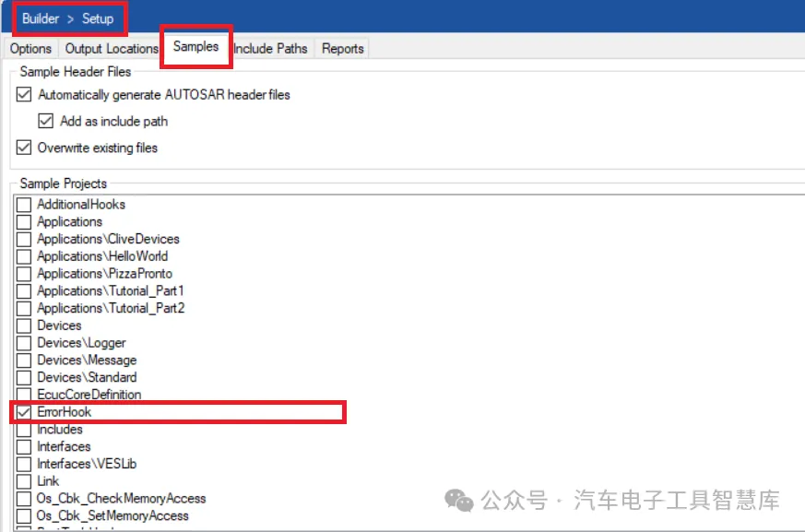Open the Reports tab
Viewport: 805px width, 532px height.
tap(341, 49)
